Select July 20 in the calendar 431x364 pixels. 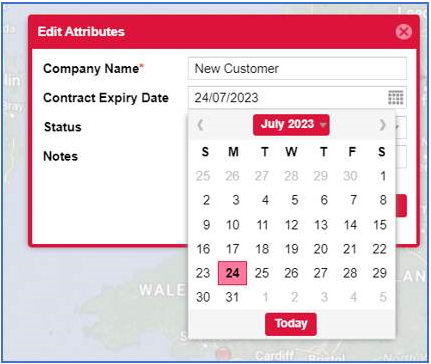(x=321, y=249)
